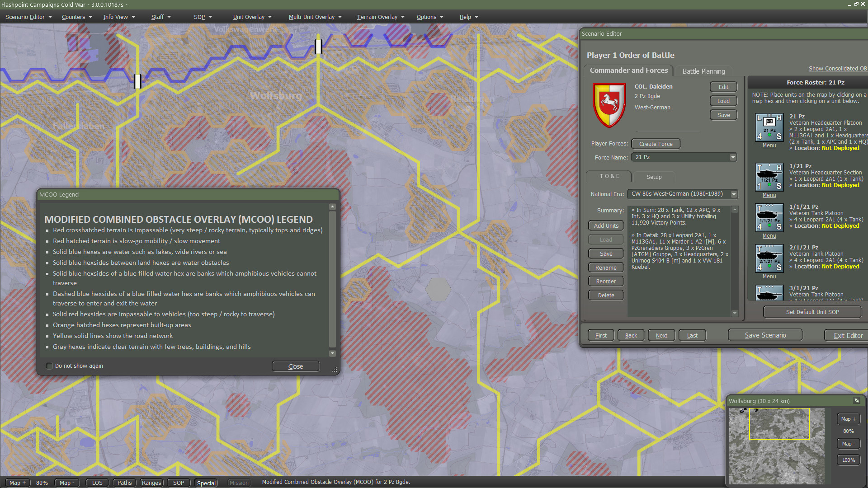Toggle the Ranges display button
Viewport: 868px width, 488px height.
point(151,483)
